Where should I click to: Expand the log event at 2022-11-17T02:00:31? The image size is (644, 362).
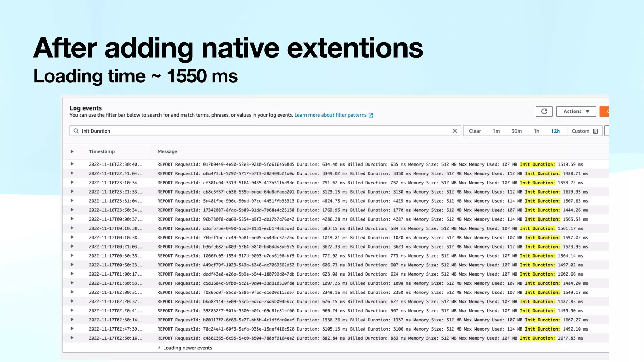pyautogui.click(x=72, y=292)
